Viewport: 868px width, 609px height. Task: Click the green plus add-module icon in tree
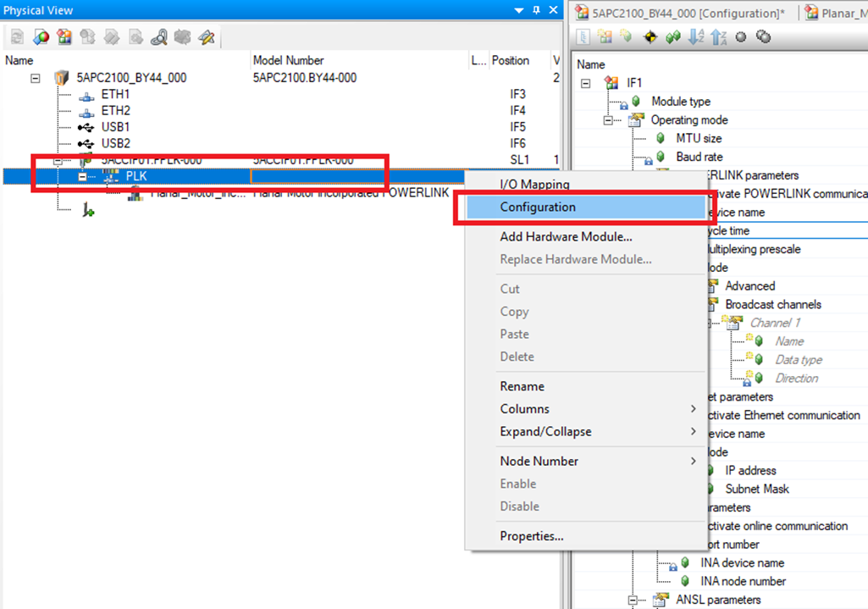click(x=87, y=211)
